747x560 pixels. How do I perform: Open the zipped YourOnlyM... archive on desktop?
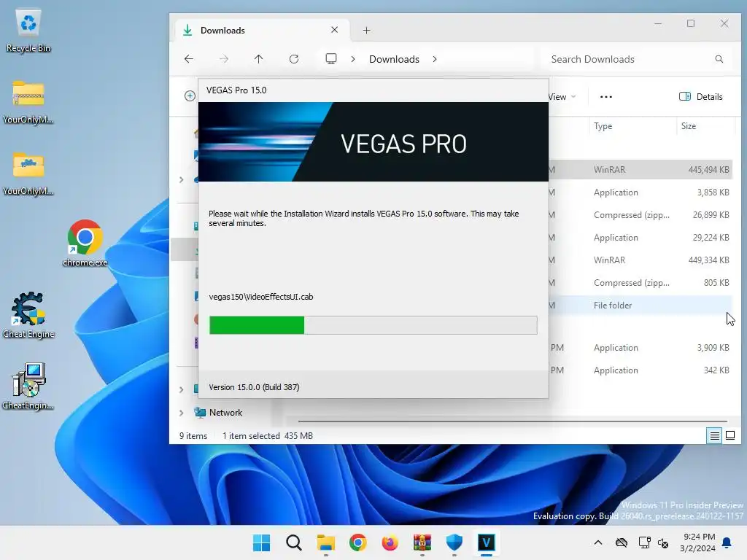(28, 102)
